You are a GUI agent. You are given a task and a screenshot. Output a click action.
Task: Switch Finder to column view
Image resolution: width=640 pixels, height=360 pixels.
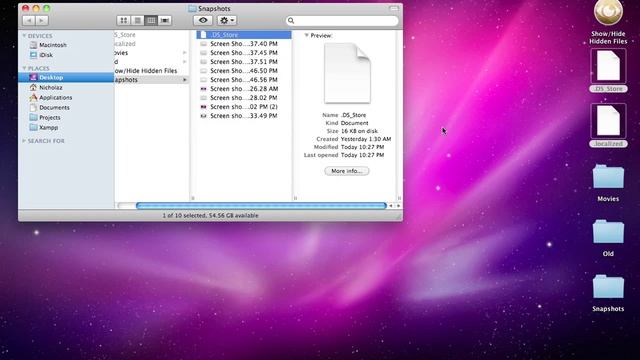(x=151, y=20)
